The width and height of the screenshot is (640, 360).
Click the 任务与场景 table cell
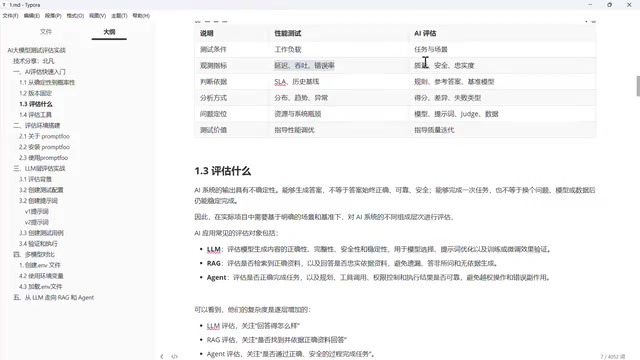502,49
